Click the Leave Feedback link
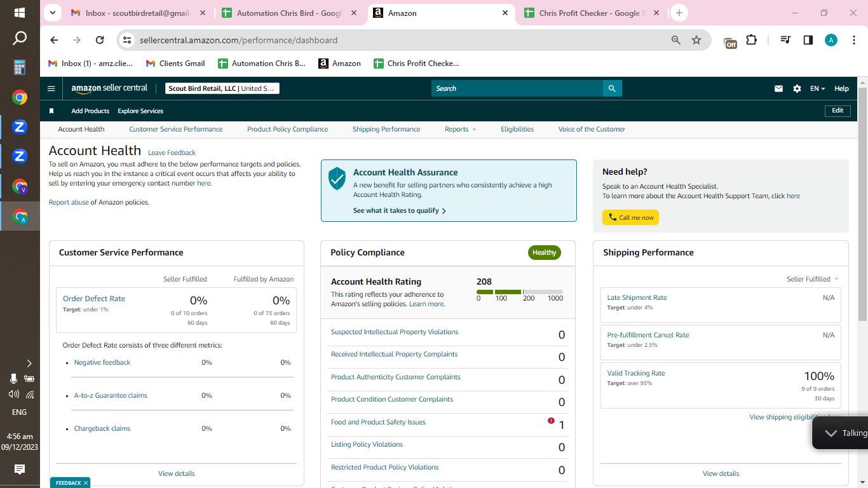This screenshot has height=488, width=868. coord(172,152)
